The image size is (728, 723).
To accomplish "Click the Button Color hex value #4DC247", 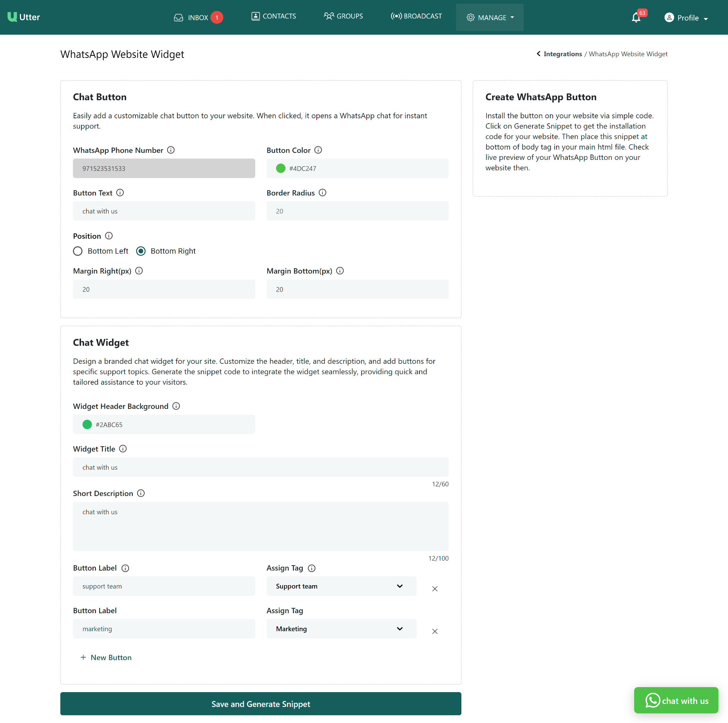I will [303, 169].
